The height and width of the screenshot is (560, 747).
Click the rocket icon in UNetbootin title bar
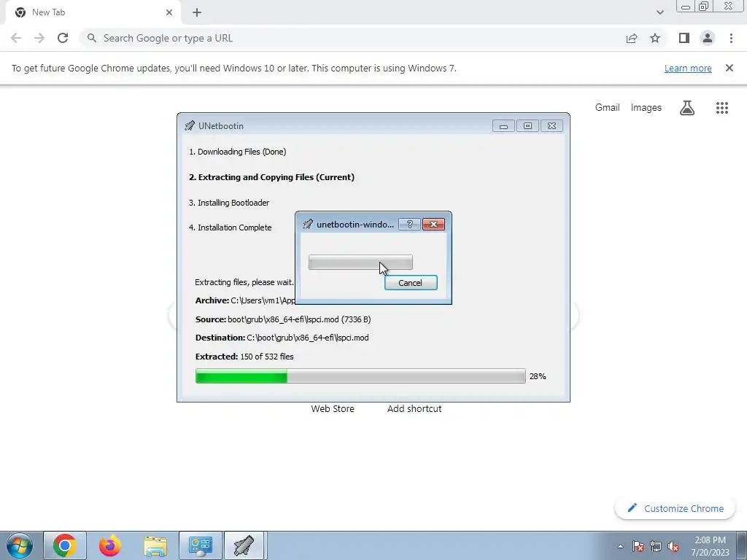pos(190,125)
